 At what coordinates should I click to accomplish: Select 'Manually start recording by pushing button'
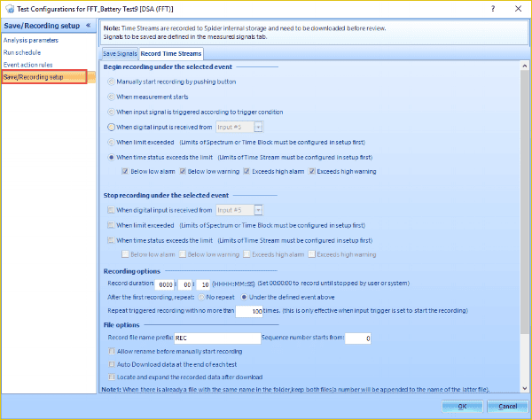111,81
